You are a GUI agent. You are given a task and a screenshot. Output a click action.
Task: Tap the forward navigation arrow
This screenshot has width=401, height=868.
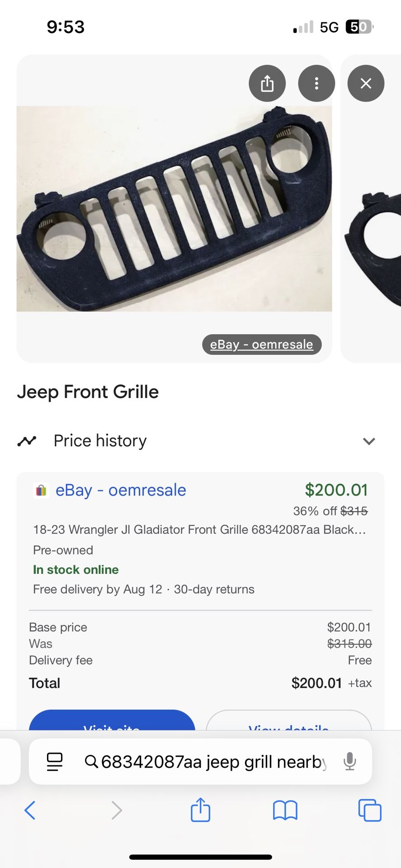[x=117, y=811]
